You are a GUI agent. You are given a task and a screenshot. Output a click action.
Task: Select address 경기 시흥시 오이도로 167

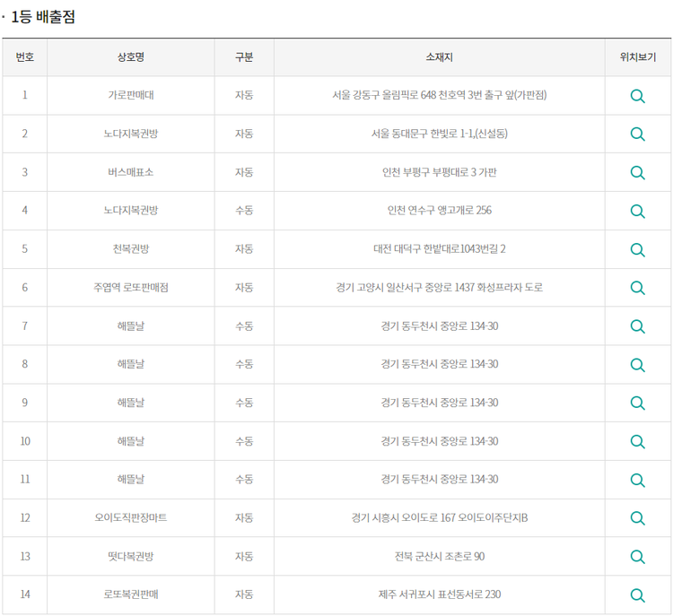[440, 517]
